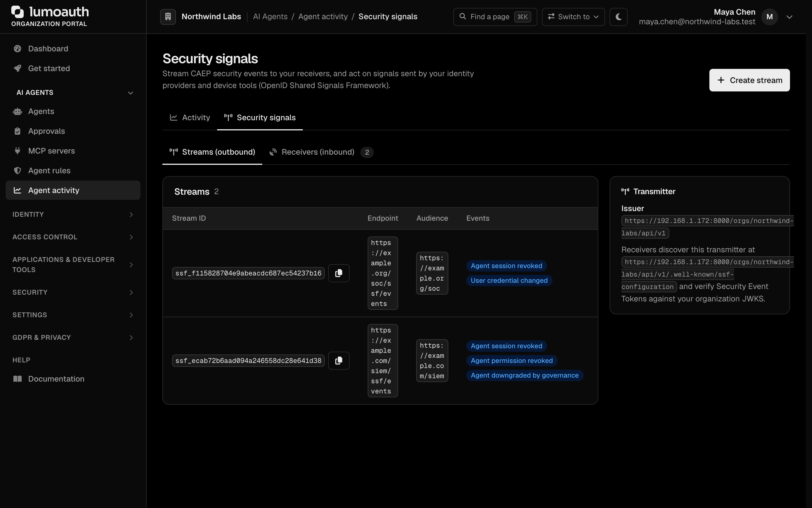Click the Agent permission revoked badge
The width and height of the screenshot is (812, 508).
point(512,361)
